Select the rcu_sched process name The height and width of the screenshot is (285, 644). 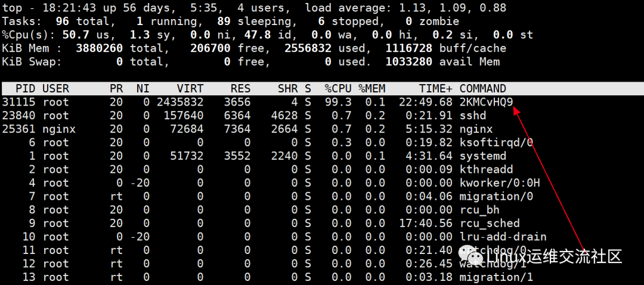490,224
